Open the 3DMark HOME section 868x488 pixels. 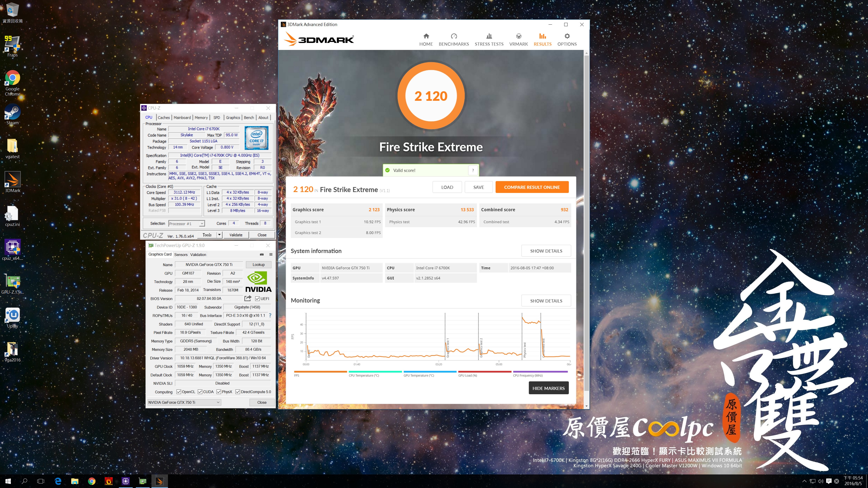tap(426, 40)
